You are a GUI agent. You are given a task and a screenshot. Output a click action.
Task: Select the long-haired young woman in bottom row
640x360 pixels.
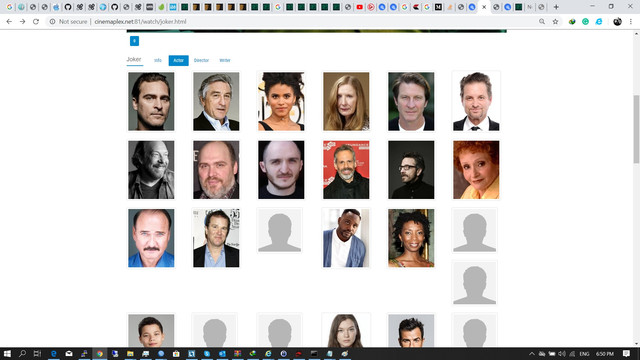point(346,331)
